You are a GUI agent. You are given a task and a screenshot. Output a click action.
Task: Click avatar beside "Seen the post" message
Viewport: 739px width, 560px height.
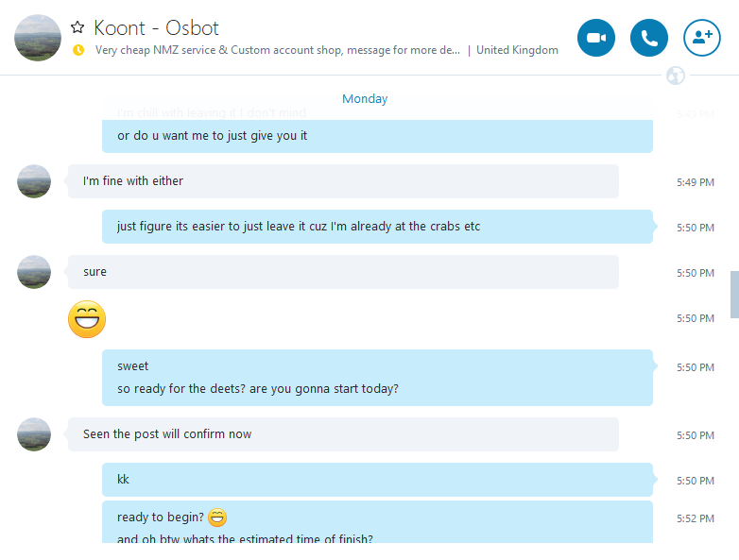pos(34,434)
